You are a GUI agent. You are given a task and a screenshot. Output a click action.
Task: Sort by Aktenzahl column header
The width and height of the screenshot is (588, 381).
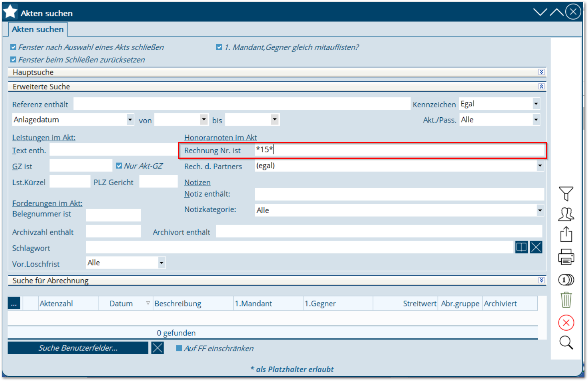coord(68,304)
